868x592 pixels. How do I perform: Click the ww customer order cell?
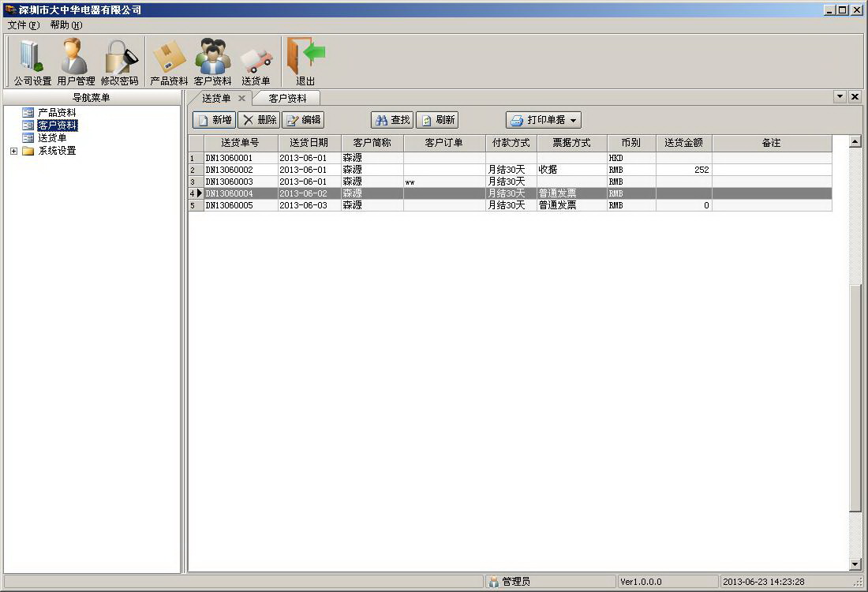point(444,182)
